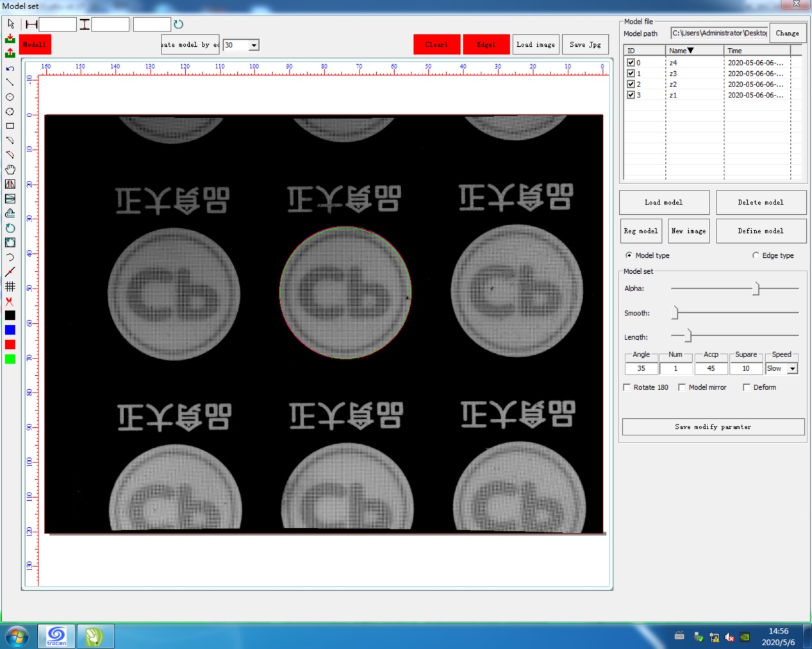Click the Load model button
812x649 pixels.
pyautogui.click(x=664, y=203)
